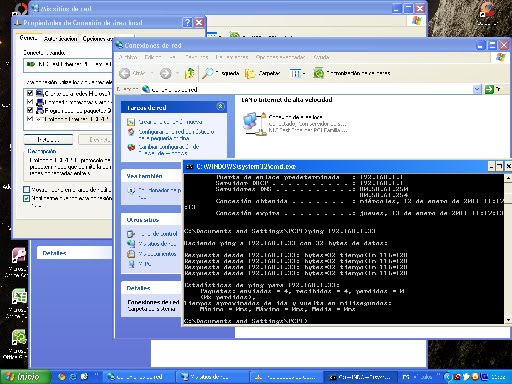Open Solucionador de problemas de red icon
512x384 pixels.
(131, 190)
